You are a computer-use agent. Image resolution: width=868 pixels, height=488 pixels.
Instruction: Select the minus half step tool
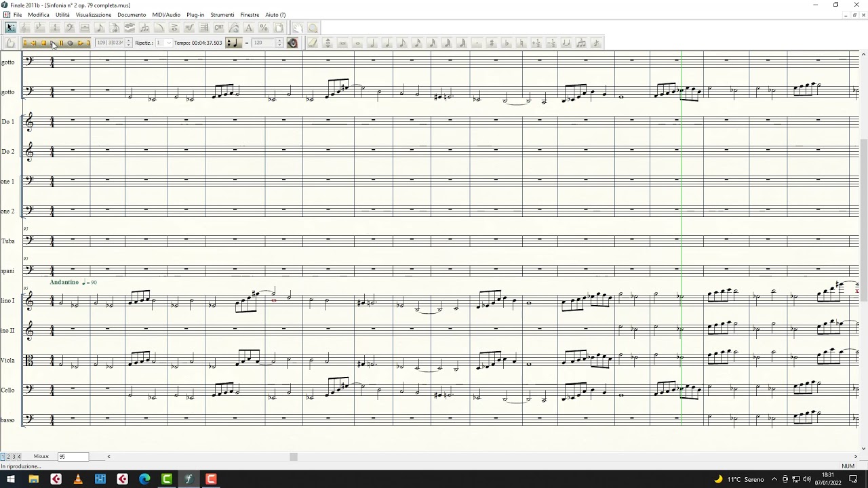pos(552,43)
